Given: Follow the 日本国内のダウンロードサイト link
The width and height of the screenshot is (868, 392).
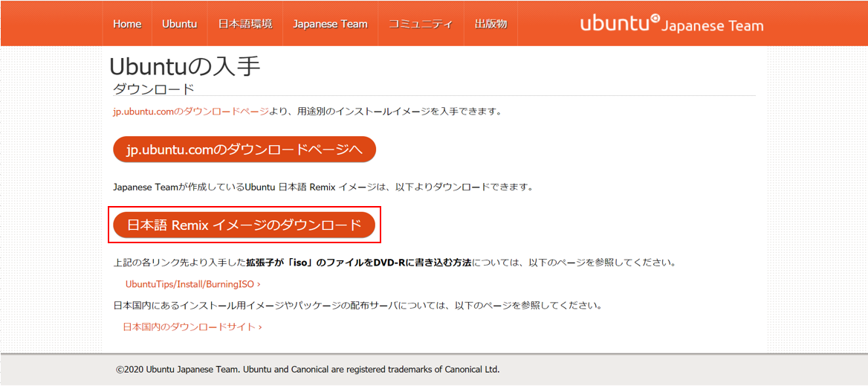Looking at the screenshot, I should [190, 327].
